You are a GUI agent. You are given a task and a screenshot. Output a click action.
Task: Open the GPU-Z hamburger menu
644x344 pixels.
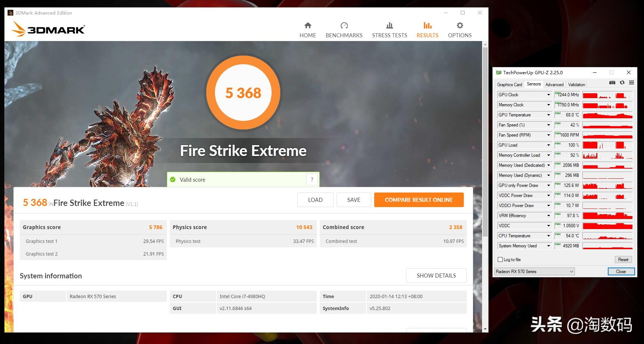(631, 82)
